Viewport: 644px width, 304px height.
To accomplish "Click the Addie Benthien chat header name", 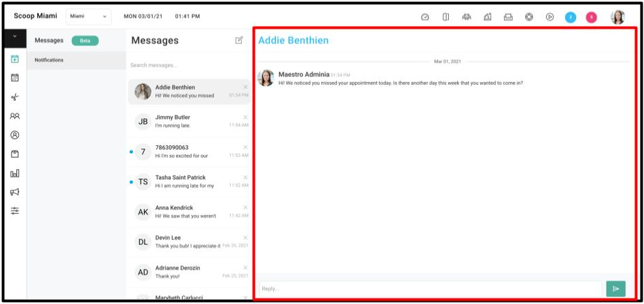I will coord(293,40).
